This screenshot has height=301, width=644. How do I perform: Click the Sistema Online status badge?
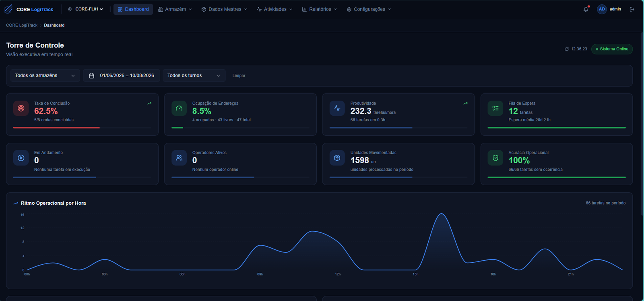tap(612, 49)
